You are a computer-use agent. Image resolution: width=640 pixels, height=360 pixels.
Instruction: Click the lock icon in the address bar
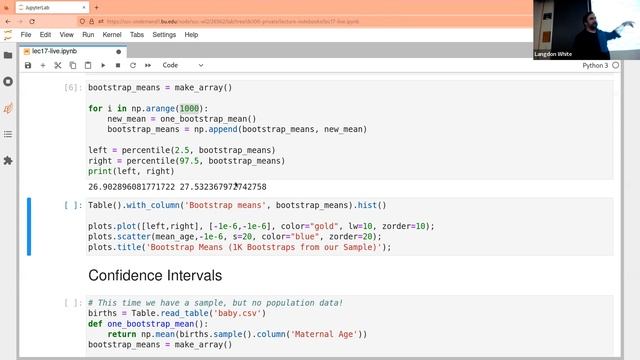91,21
